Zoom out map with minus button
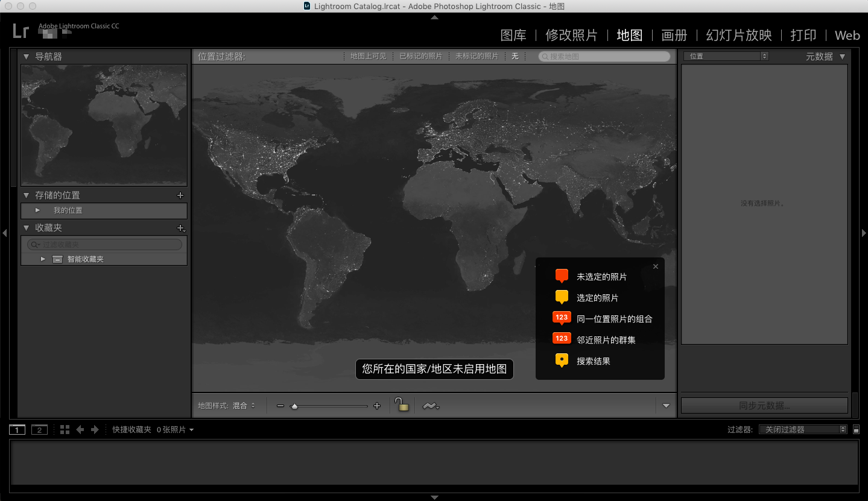This screenshot has width=868, height=501. tap(280, 406)
